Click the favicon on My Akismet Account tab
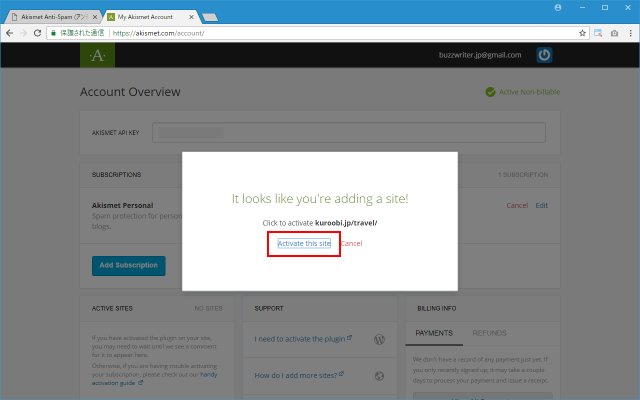 tap(111, 17)
